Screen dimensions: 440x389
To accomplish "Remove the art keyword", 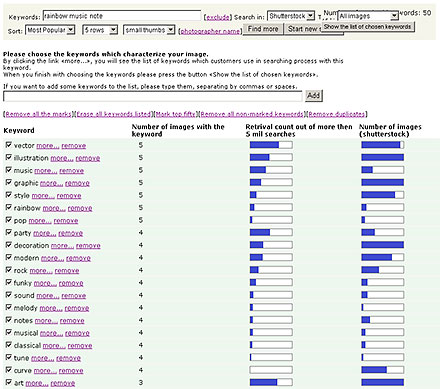I will [x=63, y=383].
